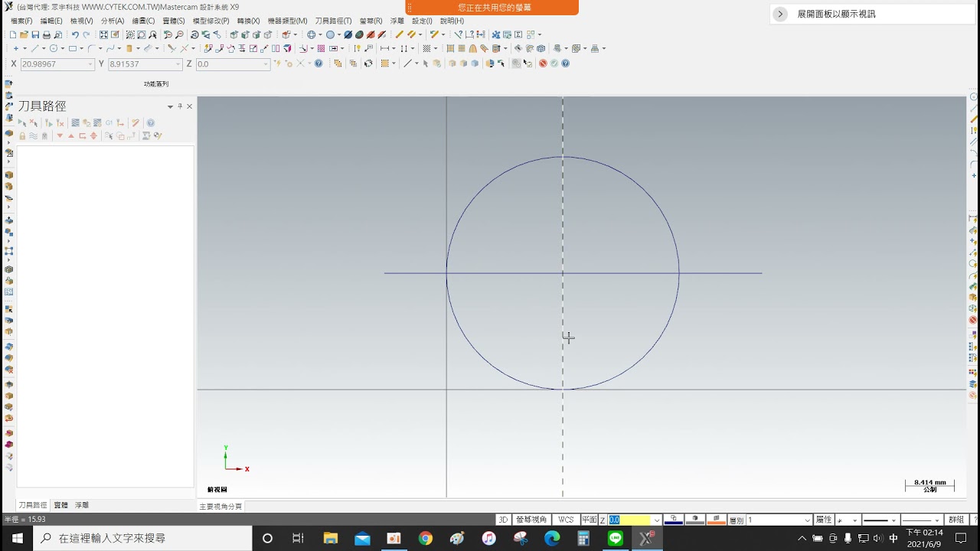Screen dimensions: 980x551
Task: Click the help icon in the toolpaths panel
Action: [151, 122]
